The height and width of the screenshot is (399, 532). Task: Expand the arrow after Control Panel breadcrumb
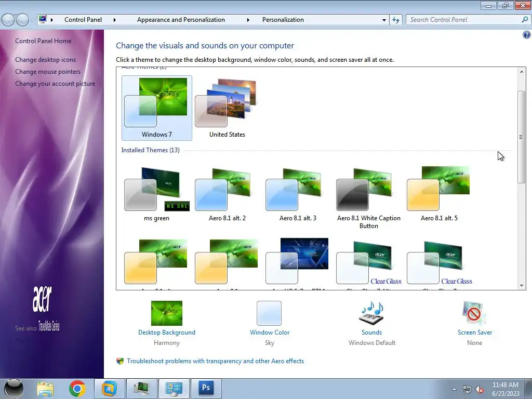(115, 20)
